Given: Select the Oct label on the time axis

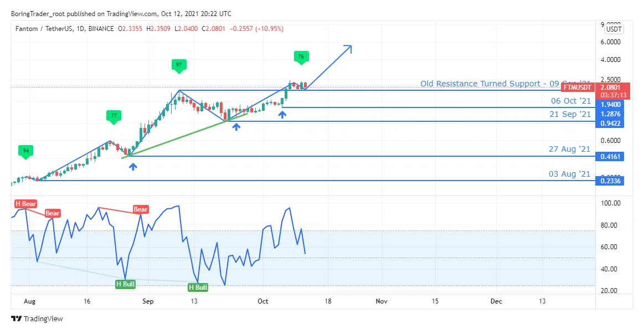Looking at the screenshot, I should point(262,301).
